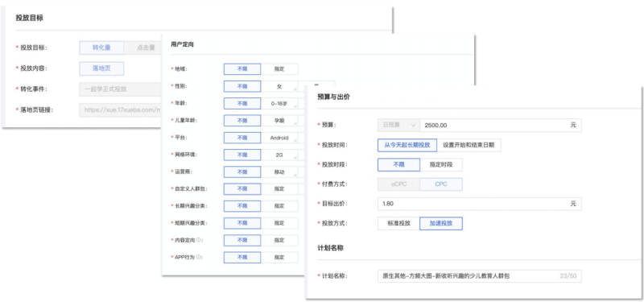Viewport: 644px width, 302px height.
Task: Choose 孕期 for 儿童年龄
Action: [x=279, y=120]
